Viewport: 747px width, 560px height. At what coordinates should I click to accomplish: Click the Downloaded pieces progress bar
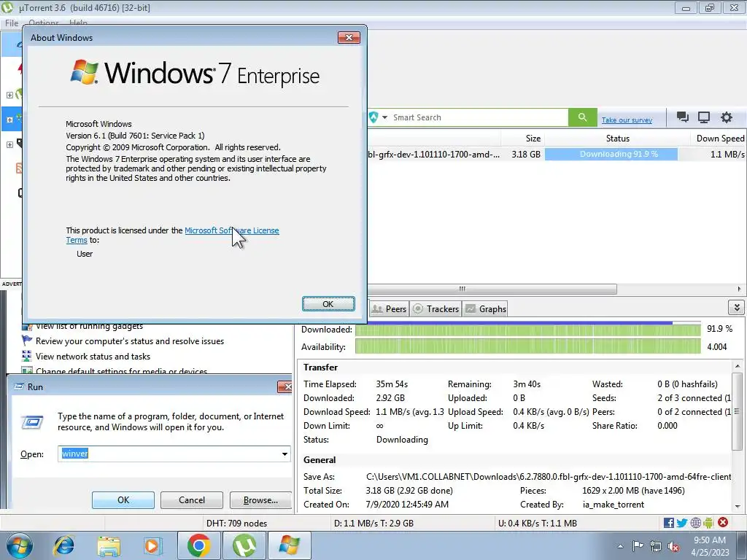click(x=528, y=330)
